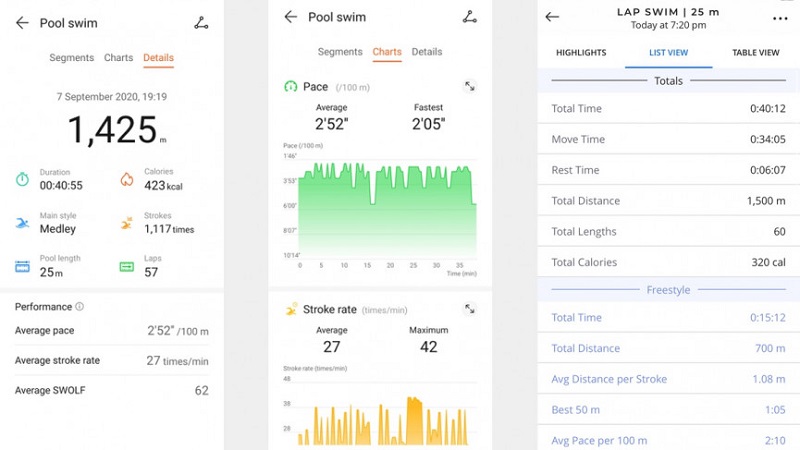The width and height of the screenshot is (800, 450).
Task: Tap the Average stroke rate 27 in chart
Action: [x=332, y=347]
